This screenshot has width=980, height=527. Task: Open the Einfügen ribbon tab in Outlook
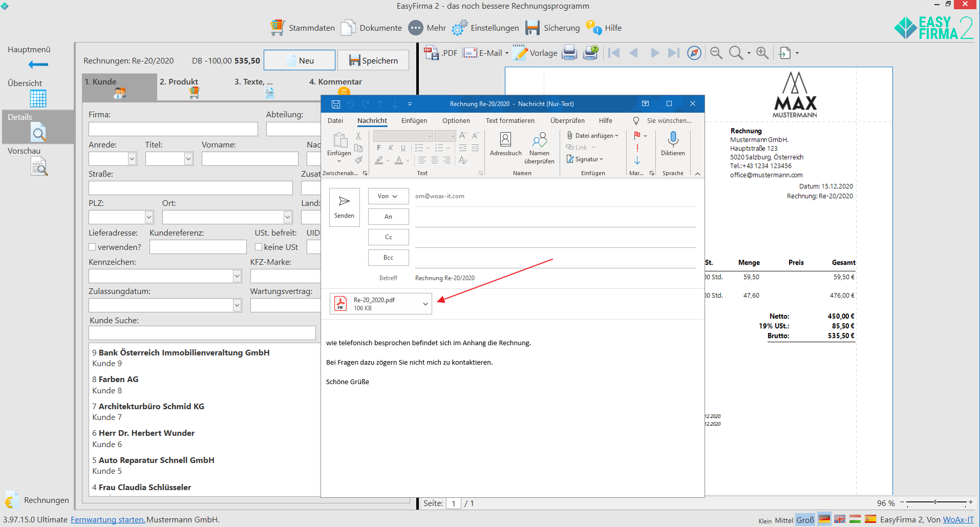click(414, 120)
